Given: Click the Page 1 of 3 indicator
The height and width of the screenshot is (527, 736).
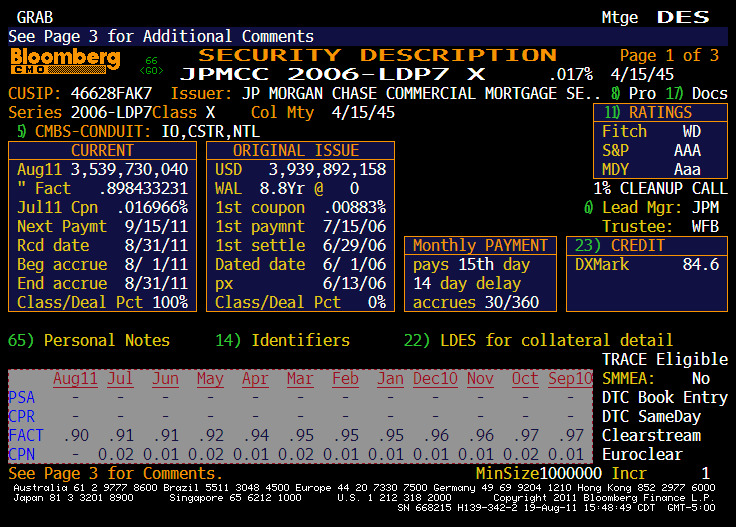Looking at the screenshot, I should (669, 55).
